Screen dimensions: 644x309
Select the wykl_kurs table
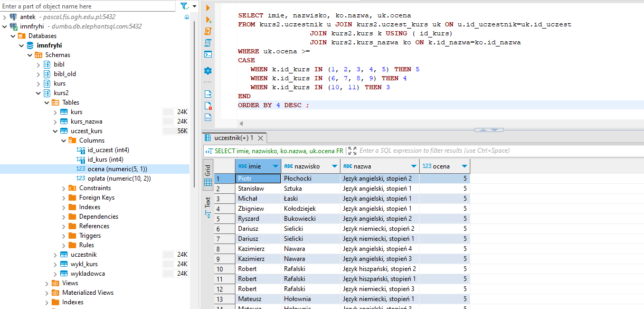click(84, 264)
